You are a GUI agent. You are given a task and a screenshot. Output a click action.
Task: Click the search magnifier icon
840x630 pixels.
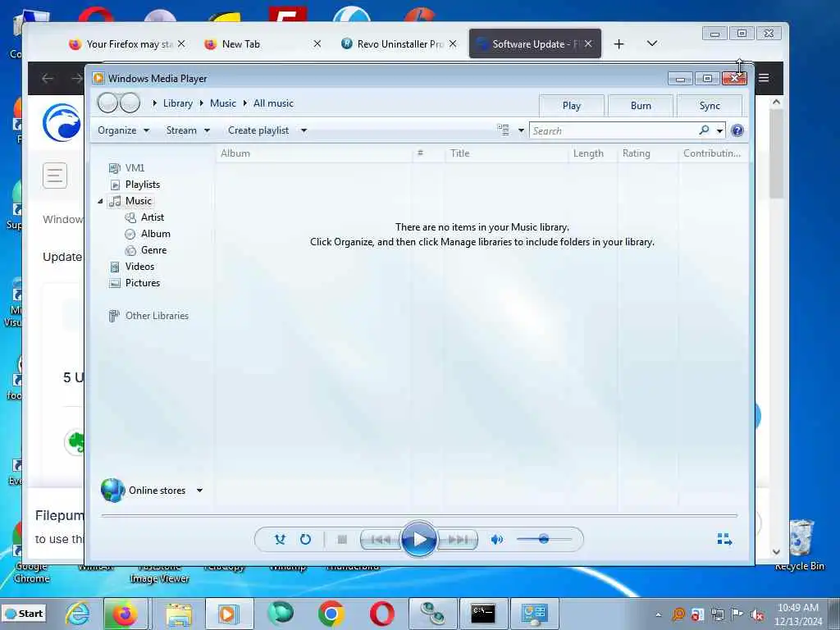pyautogui.click(x=704, y=130)
